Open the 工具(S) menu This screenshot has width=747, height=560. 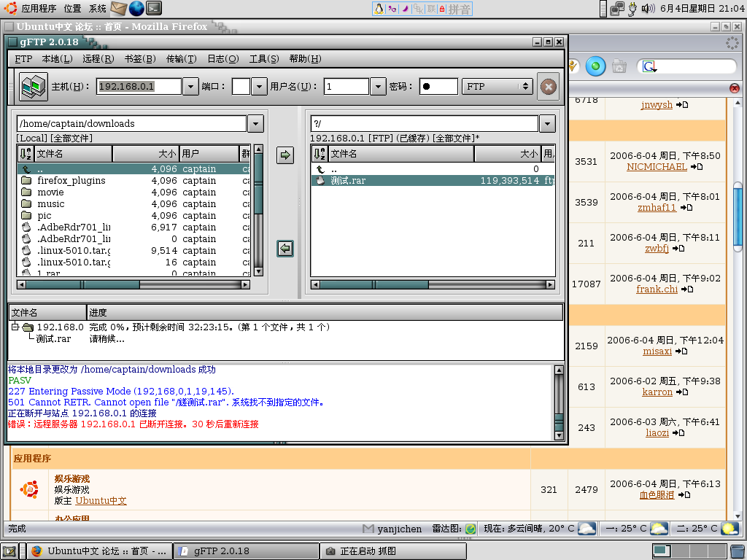pos(264,58)
